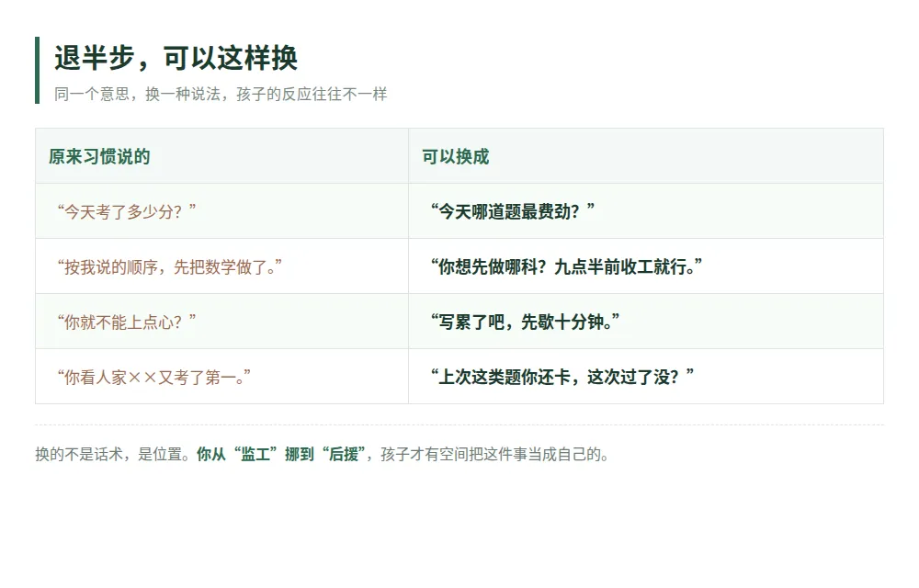The width and height of the screenshot is (919, 588).
Task: Select cell "今天考了多少分？"
Action: pyautogui.click(x=221, y=211)
